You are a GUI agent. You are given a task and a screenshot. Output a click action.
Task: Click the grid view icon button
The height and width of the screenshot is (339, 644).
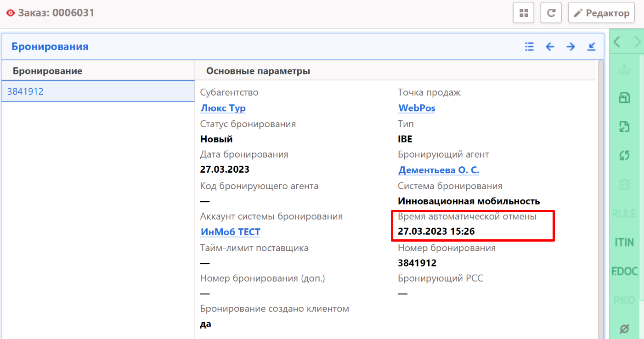coord(523,13)
